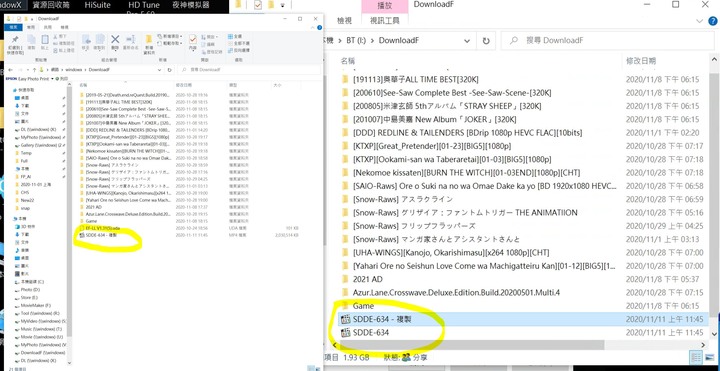Select Photo (D:) drive in left sidebar
The width and height of the screenshot is (720, 371).
point(30,290)
